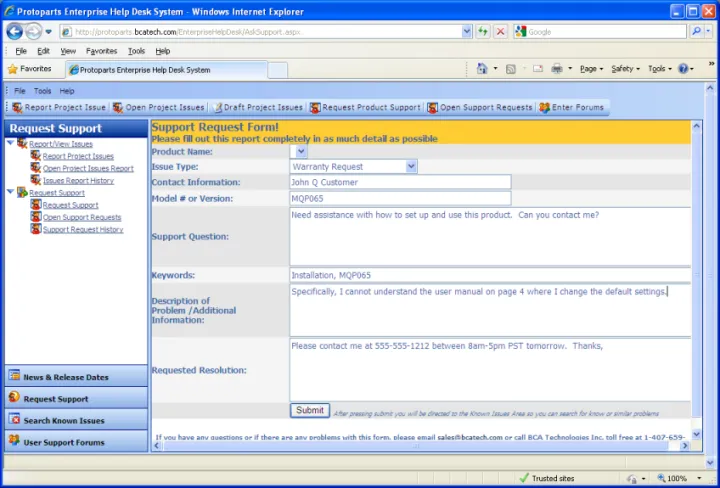Collapse the Request Support tree node
The image size is (720, 488).
[10, 193]
